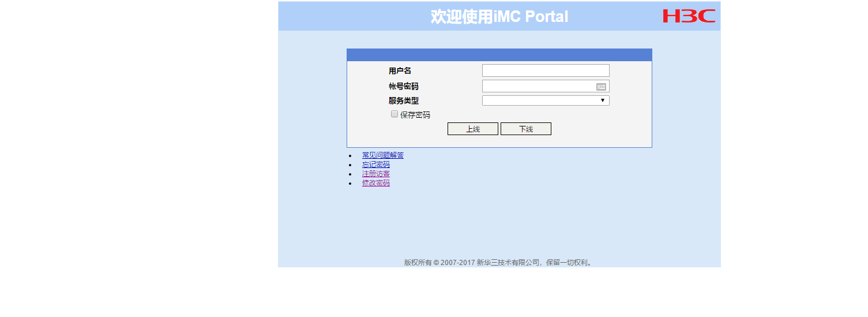
Task: Open the 常见问题解答 link
Action: tap(383, 155)
